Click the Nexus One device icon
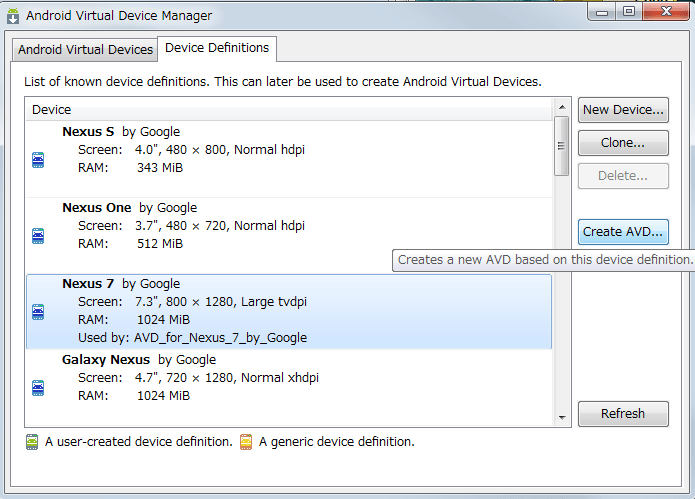This screenshot has height=499, width=695. [x=38, y=236]
